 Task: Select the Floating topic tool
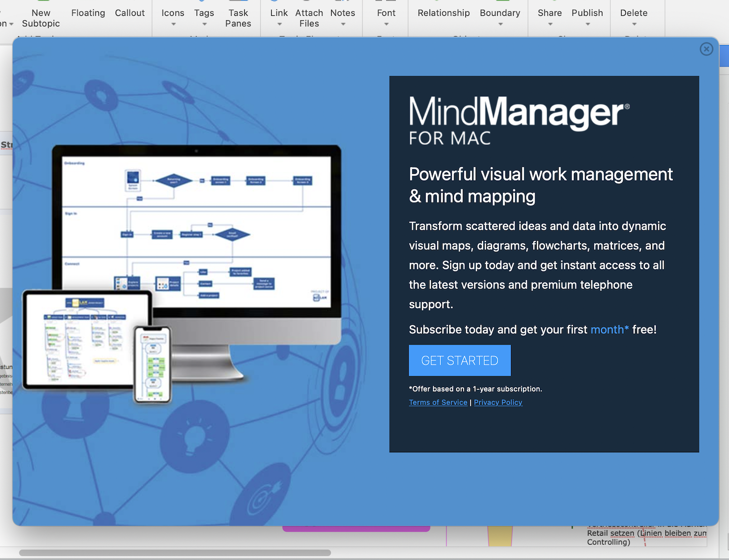(88, 13)
